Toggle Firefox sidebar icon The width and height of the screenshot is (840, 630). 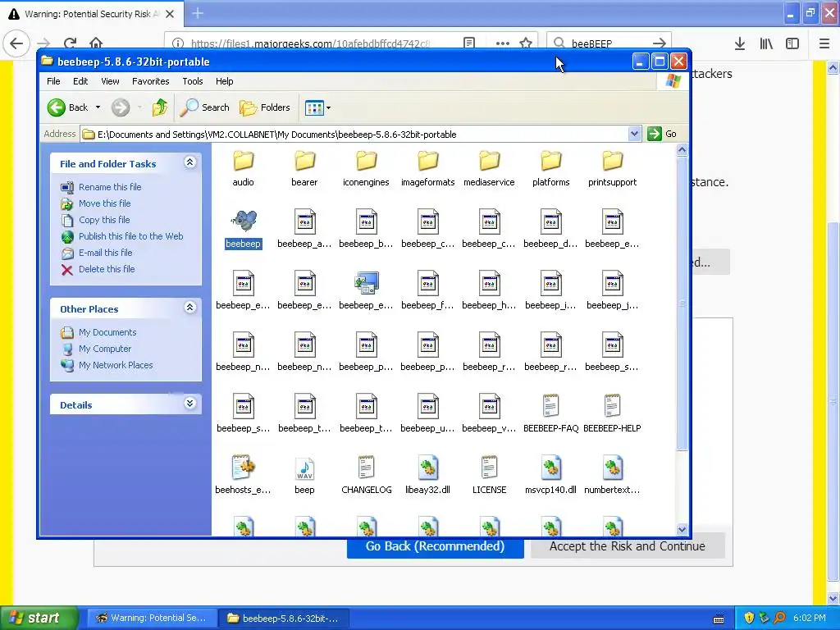click(792, 43)
